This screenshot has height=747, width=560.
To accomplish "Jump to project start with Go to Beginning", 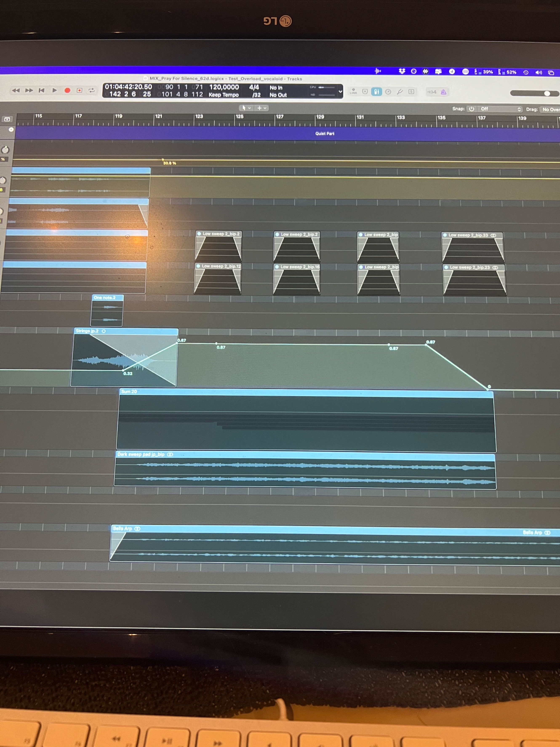I will [x=41, y=91].
